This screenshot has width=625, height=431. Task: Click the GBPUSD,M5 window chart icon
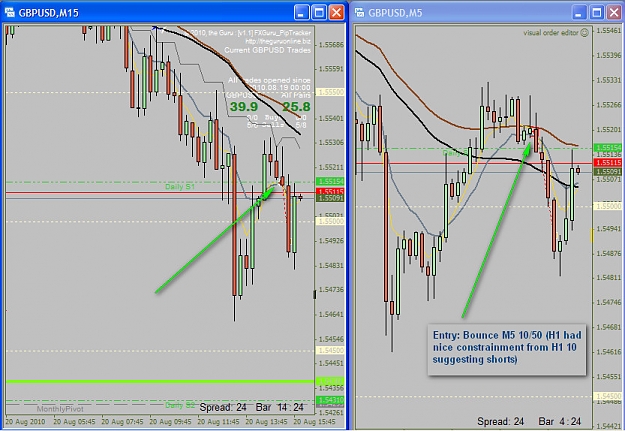coord(360,12)
